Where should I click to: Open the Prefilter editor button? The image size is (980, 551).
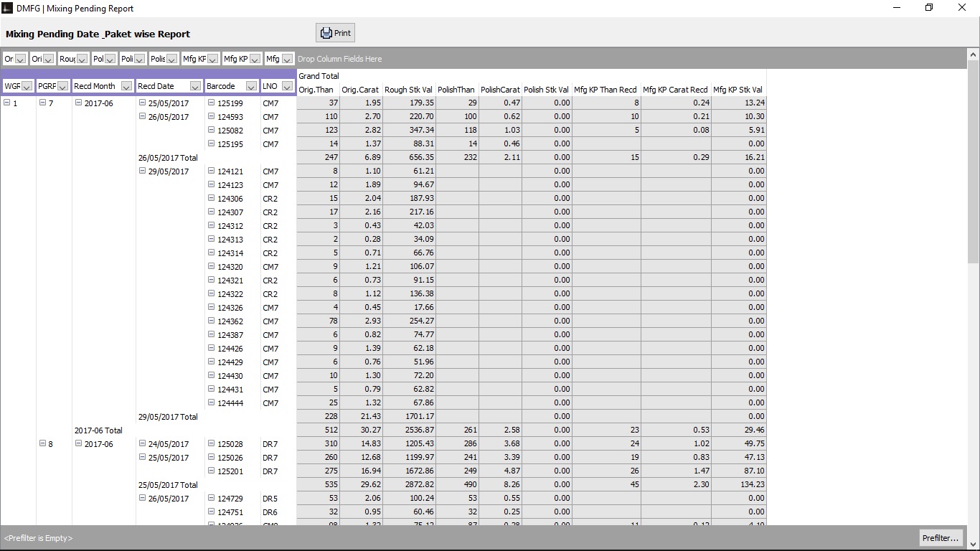point(941,538)
